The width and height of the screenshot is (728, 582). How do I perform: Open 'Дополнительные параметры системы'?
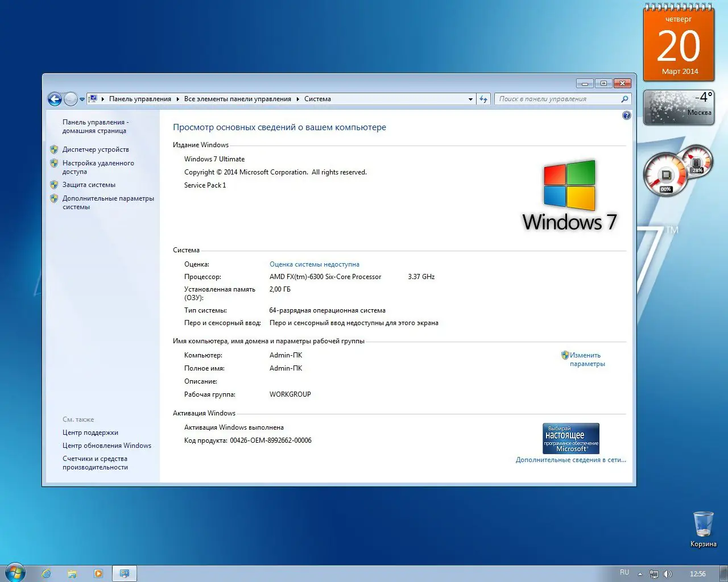(x=108, y=202)
